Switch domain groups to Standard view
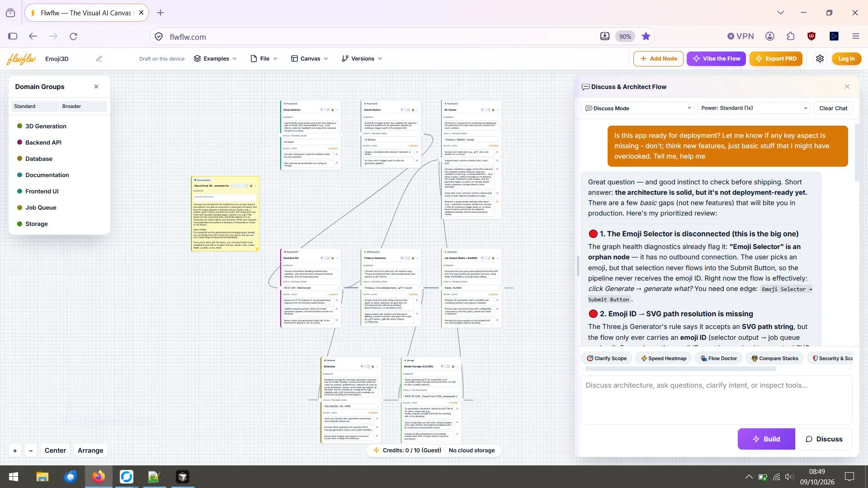Image resolution: width=868 pixels, height=488 pixels. tap(35, 106)
